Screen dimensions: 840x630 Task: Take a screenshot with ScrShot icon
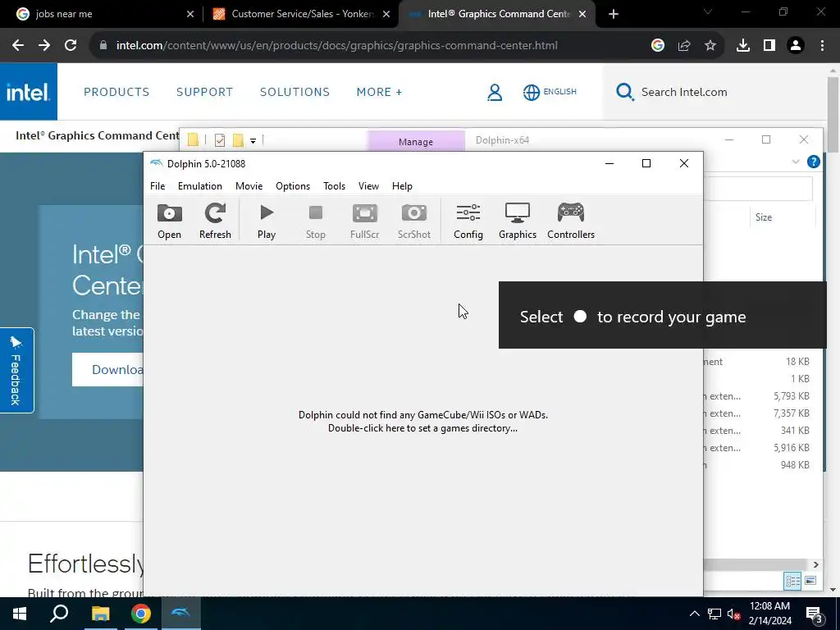click(x=414, y=221)
